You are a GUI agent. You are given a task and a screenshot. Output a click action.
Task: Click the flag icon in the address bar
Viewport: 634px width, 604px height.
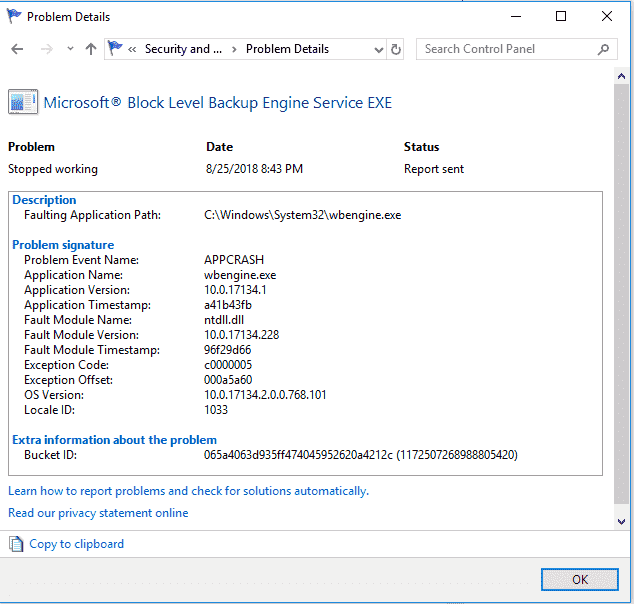[x=116, y=49]
